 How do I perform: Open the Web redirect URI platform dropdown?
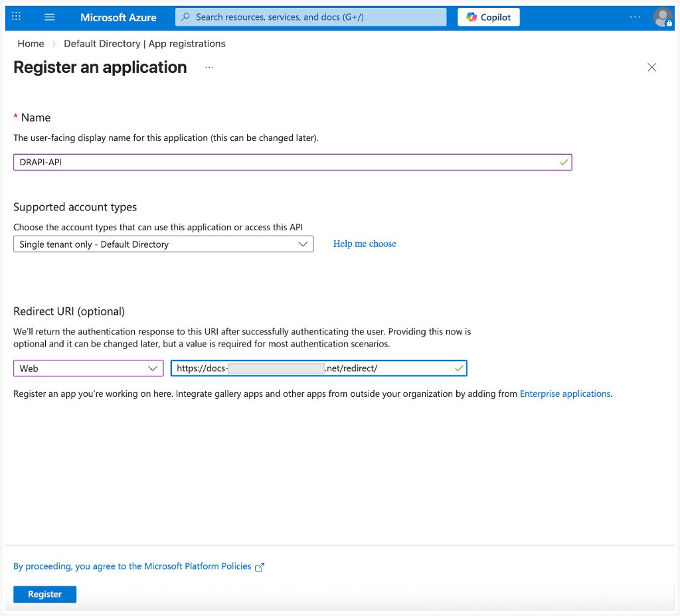click(x=88, y=368)
